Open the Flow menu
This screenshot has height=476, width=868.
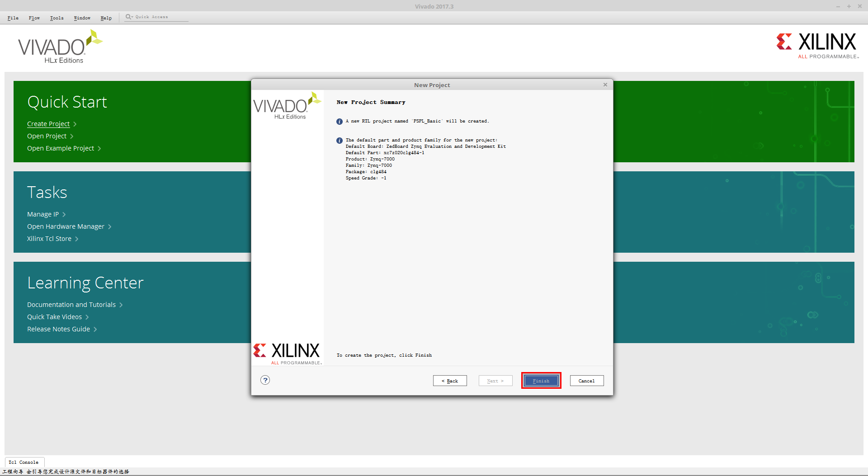34,18
